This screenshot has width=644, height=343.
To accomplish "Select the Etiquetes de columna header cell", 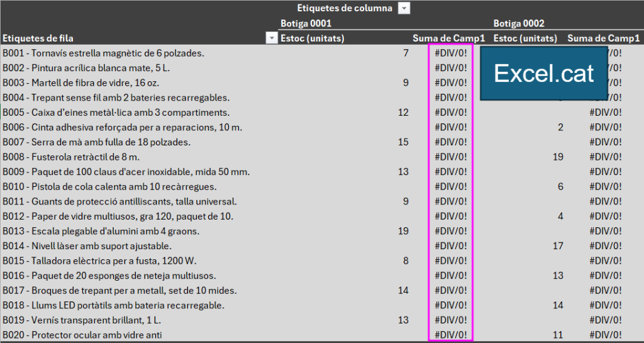I will click(x=345, y=8).
